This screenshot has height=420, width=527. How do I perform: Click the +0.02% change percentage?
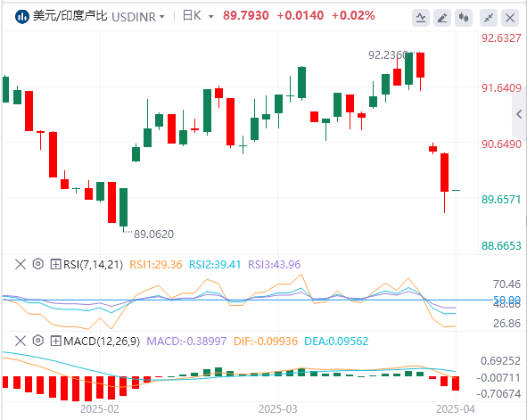pyautogui.click(x=353, y=15)
